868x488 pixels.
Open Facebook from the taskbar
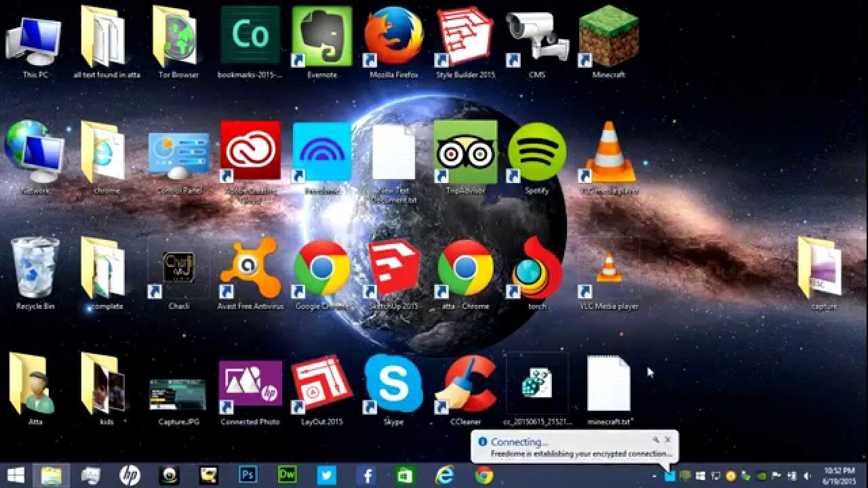tap(366, 476)
